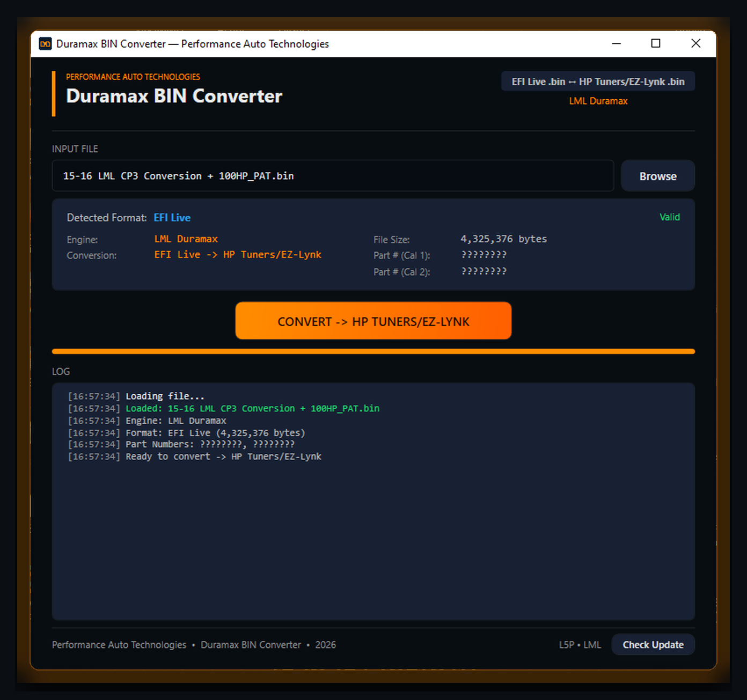Click the 'Part # (Cal 1):' label
Viewport: 747px width, 700px height.
point(402,256)
